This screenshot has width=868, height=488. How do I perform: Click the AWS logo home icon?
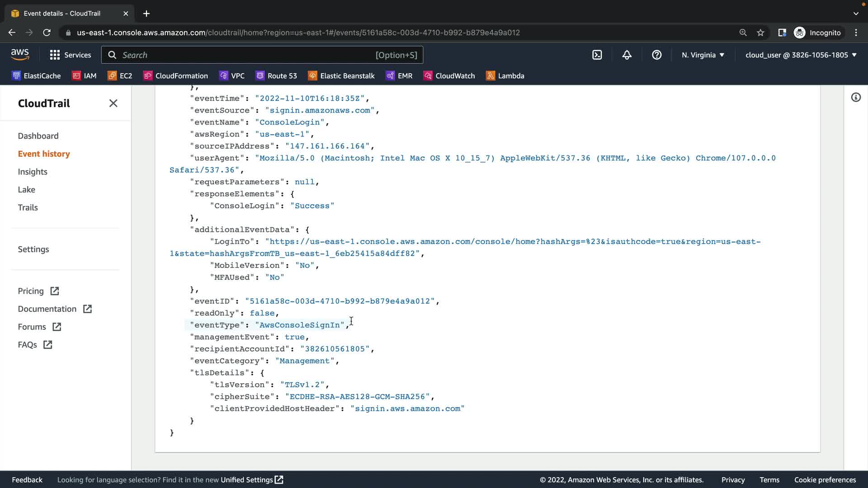tap(20, 55)
